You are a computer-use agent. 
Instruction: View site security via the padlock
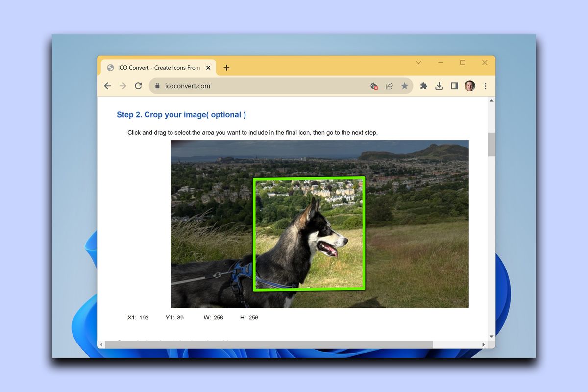click(157, 85)
